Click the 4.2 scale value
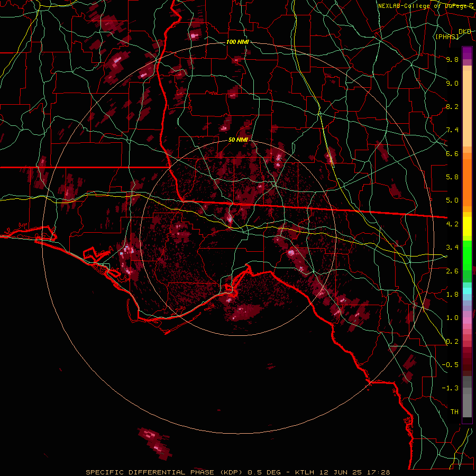Screen dimensions: 476x476 click(x=452, y=224)
